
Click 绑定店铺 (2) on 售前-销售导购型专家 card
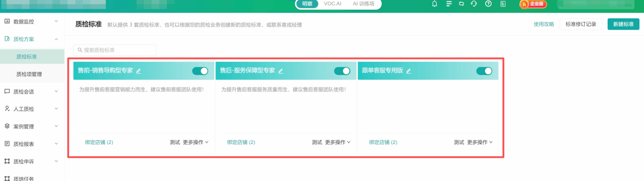tap(99, 142)
